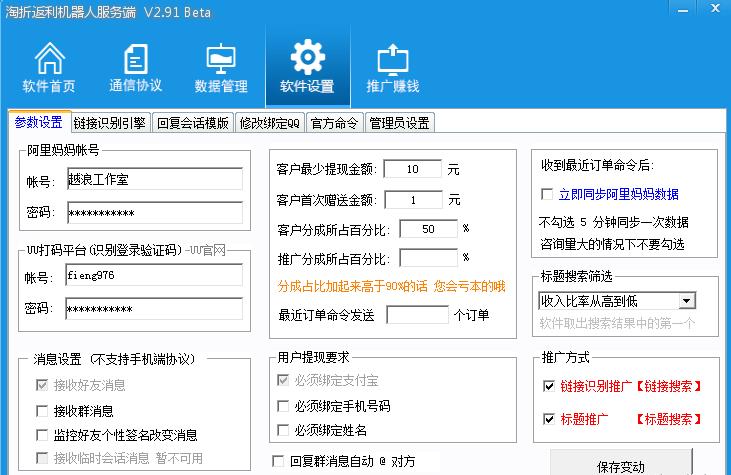Enable 立即同步阿里妈妈数据 checkbox
731x475 pixels.
pyautogui.click(x=547, y=194)
